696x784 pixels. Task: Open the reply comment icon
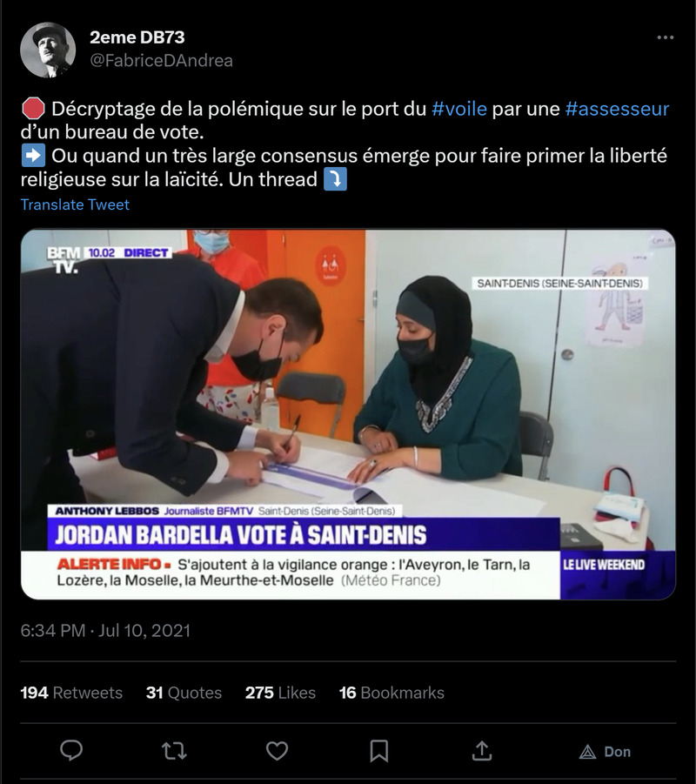click(x=71, y=751)
